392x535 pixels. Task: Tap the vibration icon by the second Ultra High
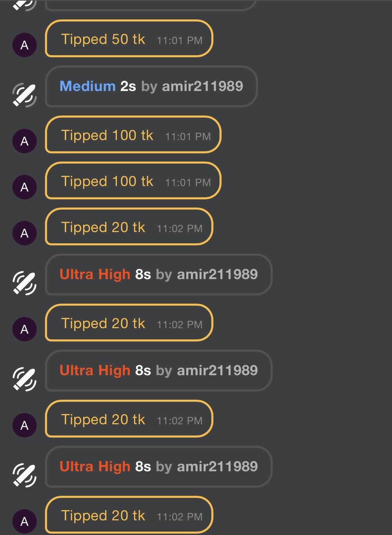pos(25,379)
